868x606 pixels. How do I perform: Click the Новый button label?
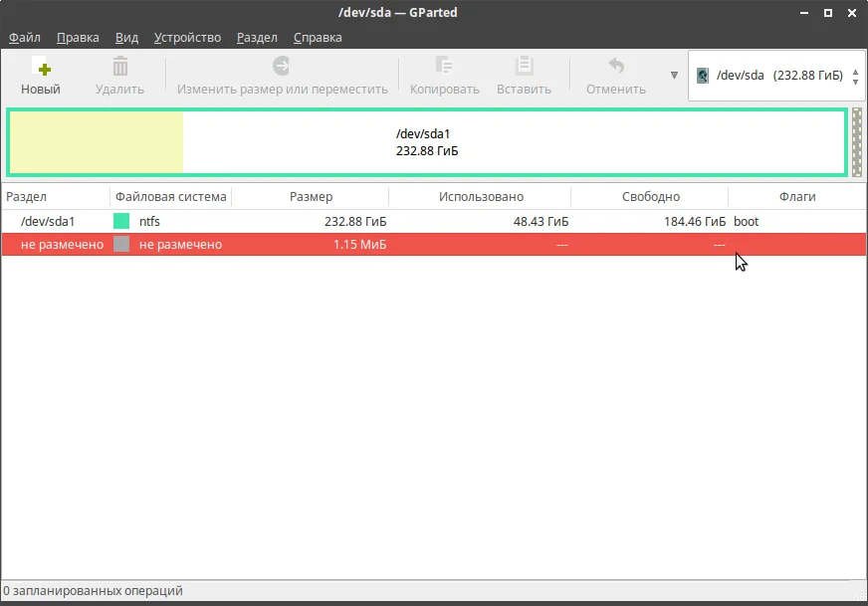[41, 90]
